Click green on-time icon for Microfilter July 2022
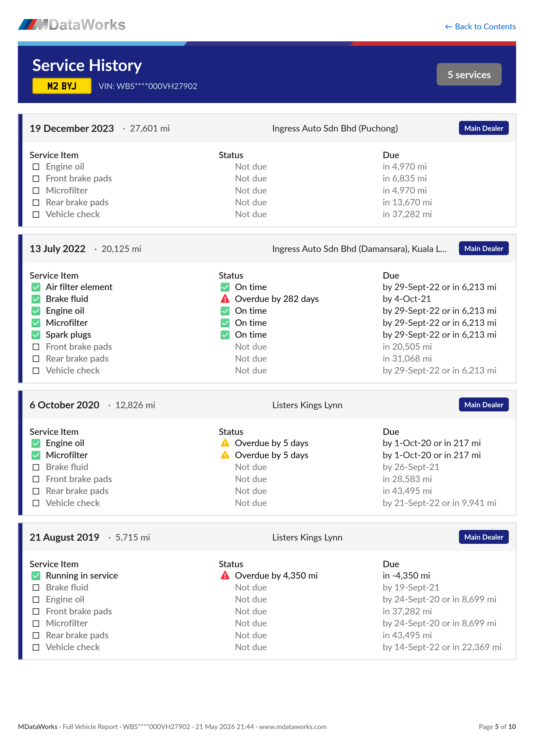Screen dimensions: 534x756 click(x=225, y=323)
